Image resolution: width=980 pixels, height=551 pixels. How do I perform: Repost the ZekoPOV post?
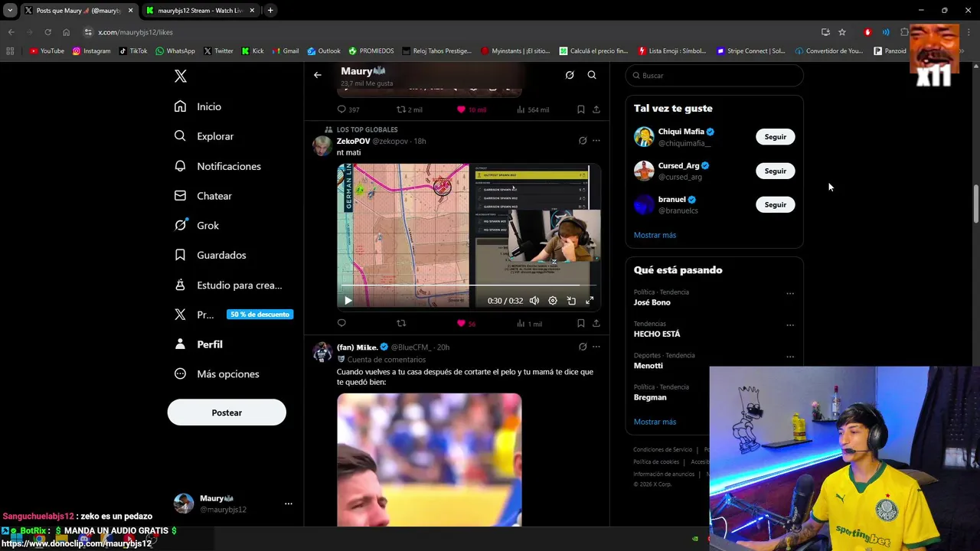click(401, 323)
